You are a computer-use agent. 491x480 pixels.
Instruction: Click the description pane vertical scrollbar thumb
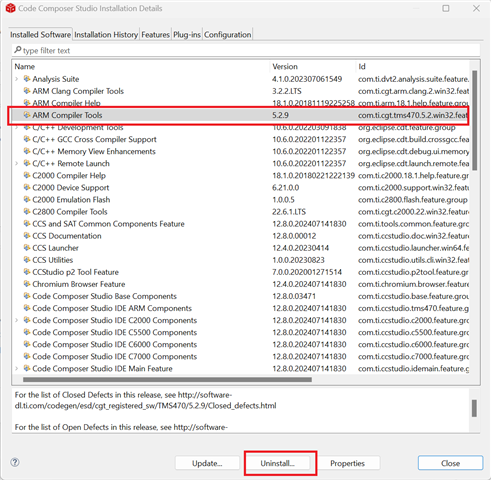pyautogui.click(x=474, y=408)
